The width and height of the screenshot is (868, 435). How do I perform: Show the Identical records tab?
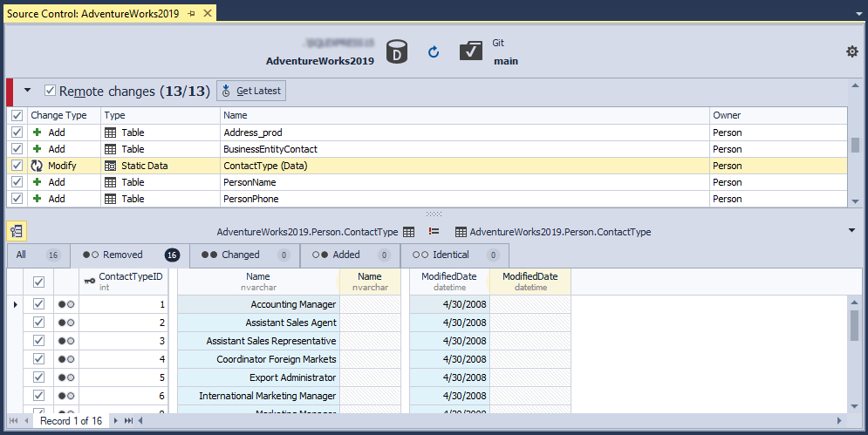tap(455, 255)
